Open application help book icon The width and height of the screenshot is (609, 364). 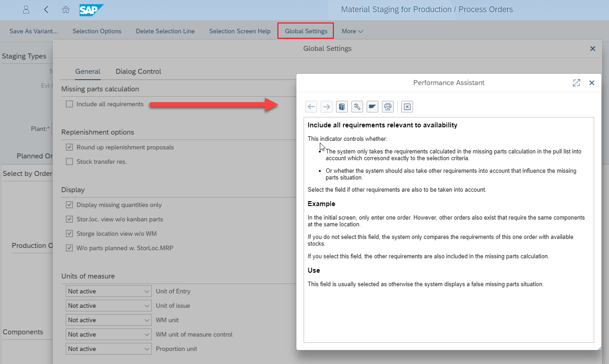[x=342, y=107]
